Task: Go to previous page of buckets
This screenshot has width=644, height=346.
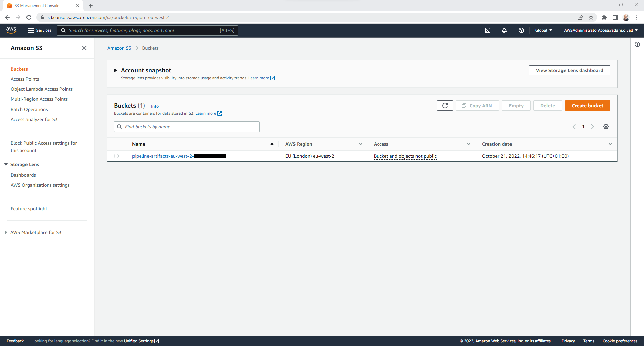Action: (574, 127)
